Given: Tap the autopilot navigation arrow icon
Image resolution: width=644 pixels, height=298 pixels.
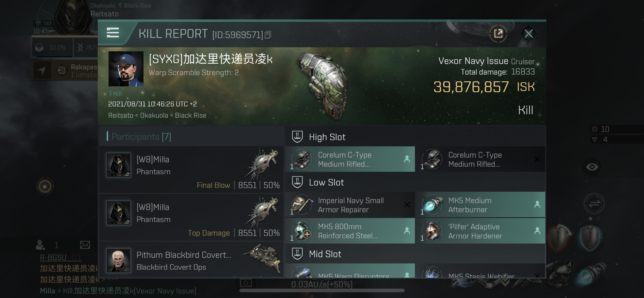Looking at the screenshot, I should (x=42, y=71).
